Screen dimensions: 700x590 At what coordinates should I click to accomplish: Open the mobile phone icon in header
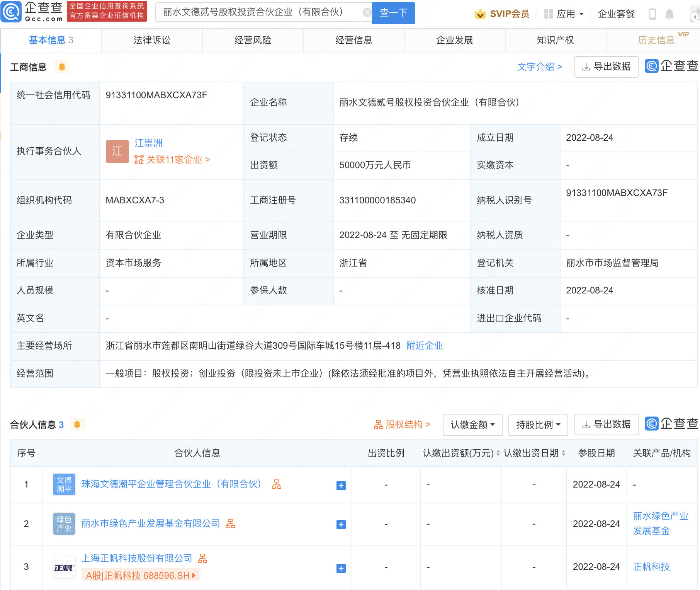pyautogui.click(x=652, y=14)
